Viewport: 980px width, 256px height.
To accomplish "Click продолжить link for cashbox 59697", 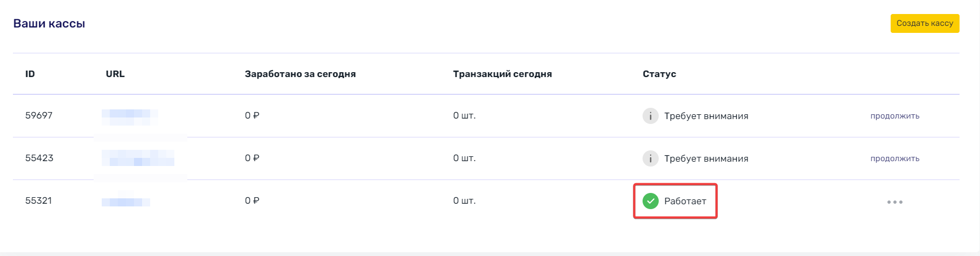I will [x=895, y=116].
